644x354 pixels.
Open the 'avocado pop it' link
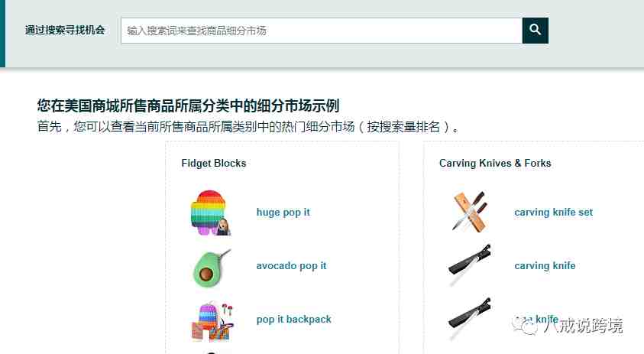coord(291,265)
